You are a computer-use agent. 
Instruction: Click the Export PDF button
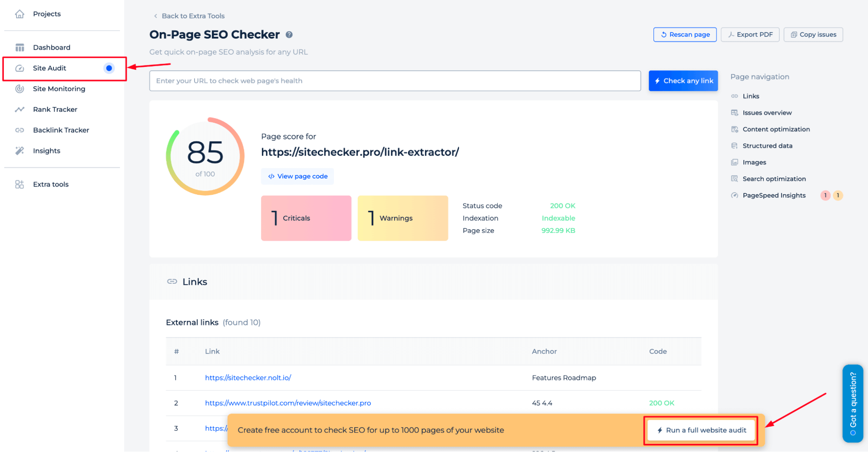click(750, 35)
